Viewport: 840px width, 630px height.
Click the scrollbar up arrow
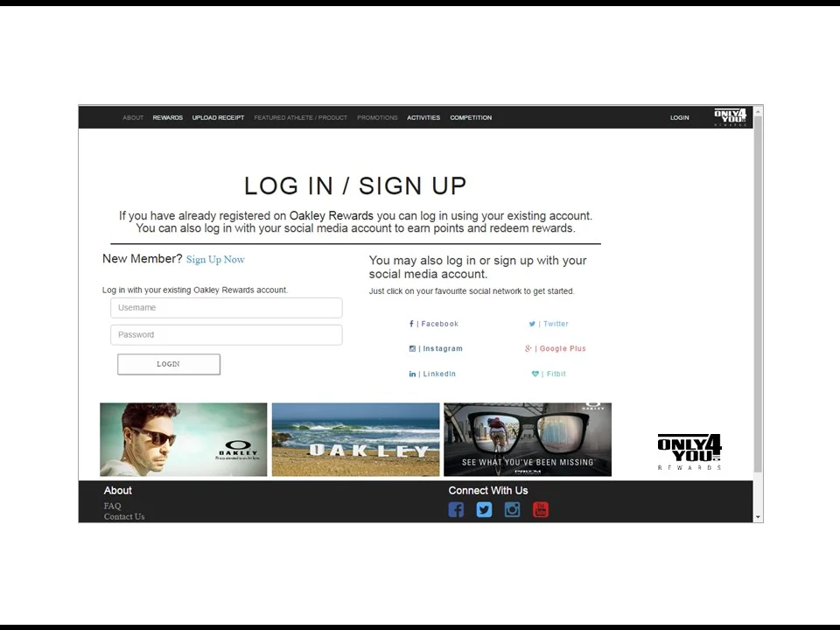[758, 111]
